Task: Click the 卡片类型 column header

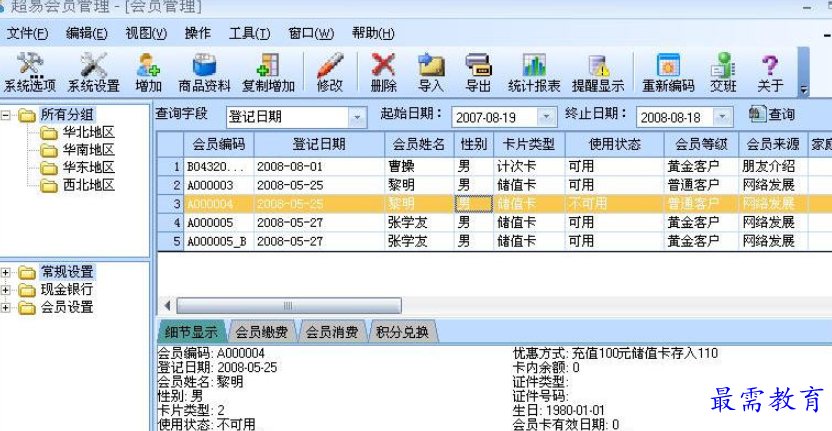Action: (529, 144)
